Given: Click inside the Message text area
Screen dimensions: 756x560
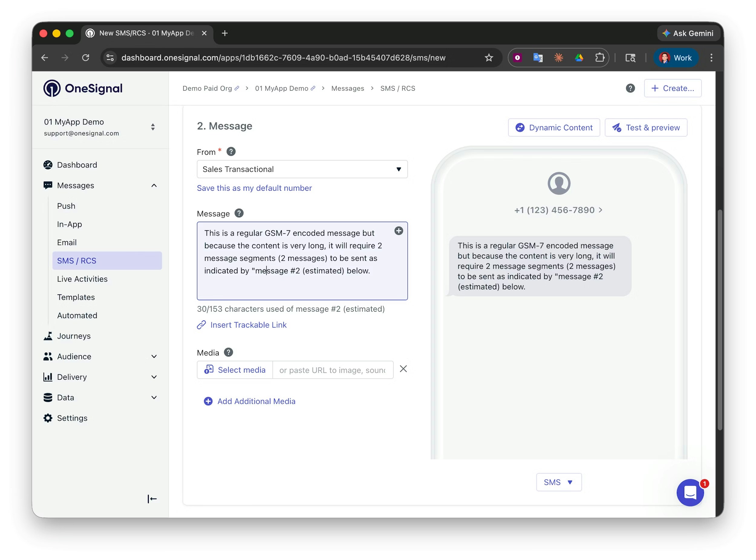Looking at the screenshot, I should click(x=302, y=261).
